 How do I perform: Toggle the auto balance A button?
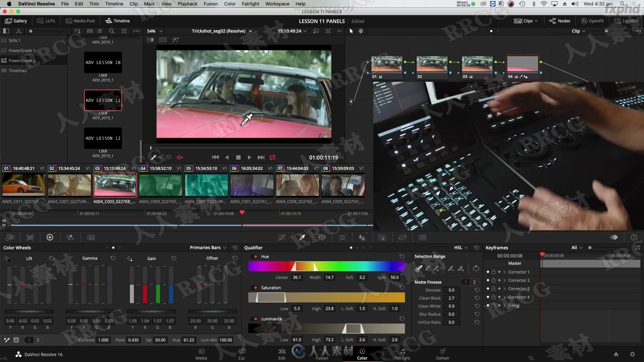[16, 340]
